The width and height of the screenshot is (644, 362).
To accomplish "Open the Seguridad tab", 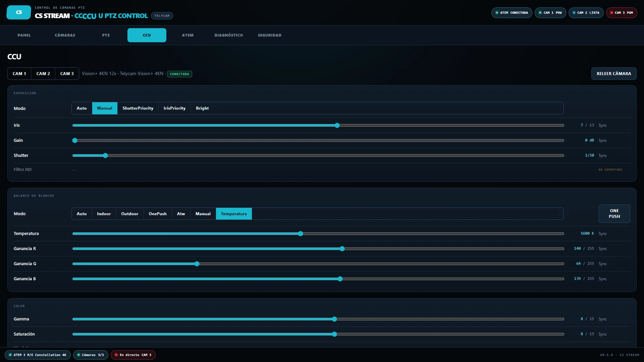I will (270, 35).
